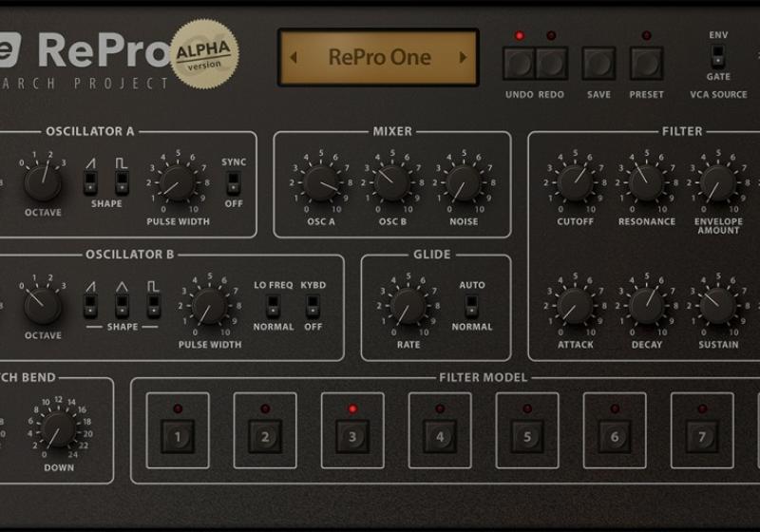This screenshot has height=532, width=760.
Task: Toggle Oscillator A pulse shape switch
Action: (122, 182)
